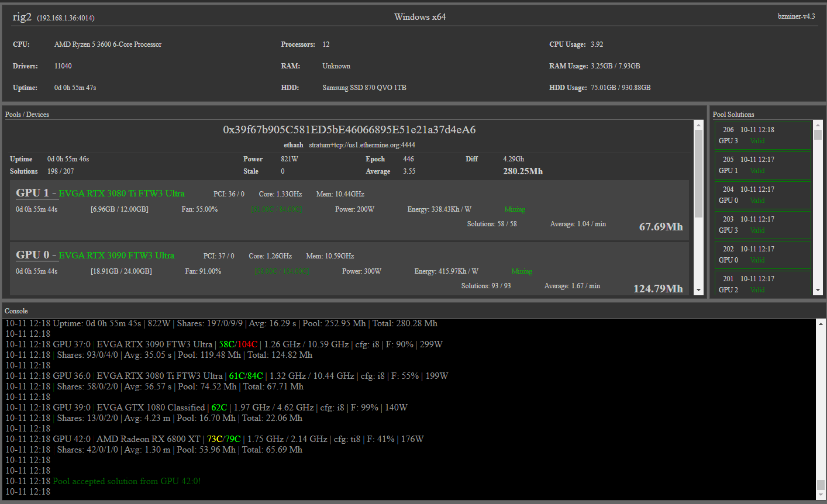Click the Solutions 198 / 207 value
This screenshot has height=504, width=827.
tap(61, 171)
